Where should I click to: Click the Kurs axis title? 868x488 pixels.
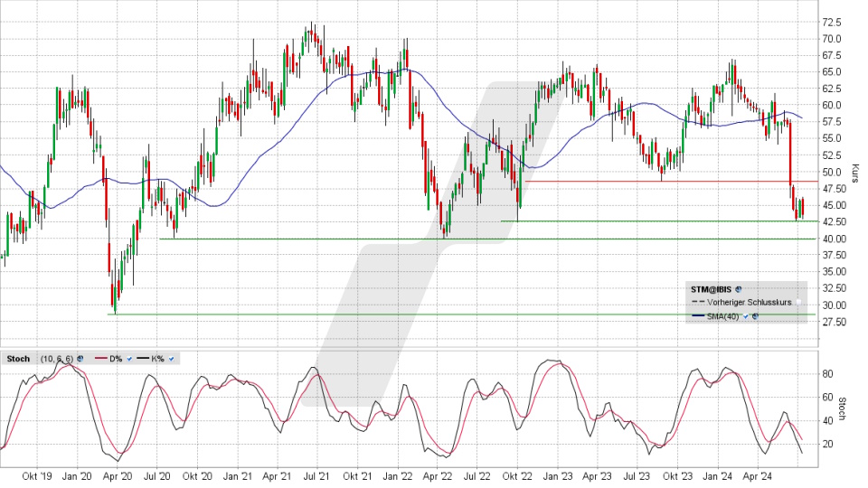click(855, 174)
